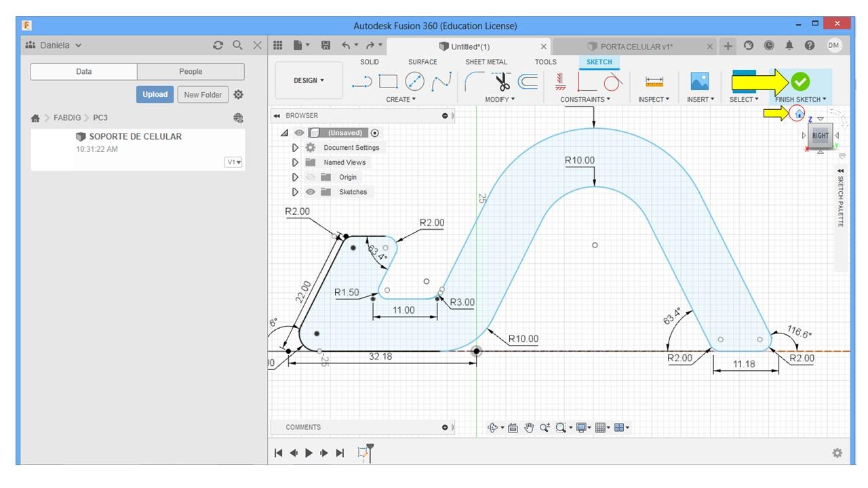Play the timeline

pos(309,453)
